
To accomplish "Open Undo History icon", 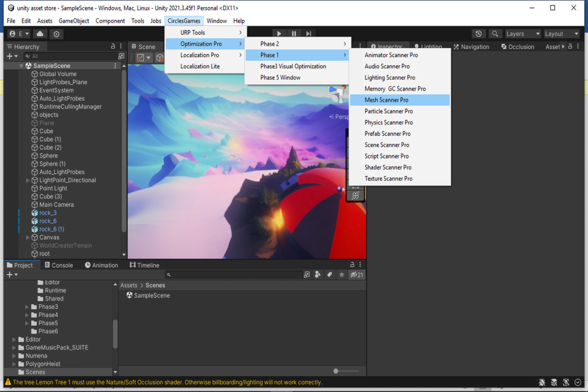I will pyautogui.click(x=479, y=34).
